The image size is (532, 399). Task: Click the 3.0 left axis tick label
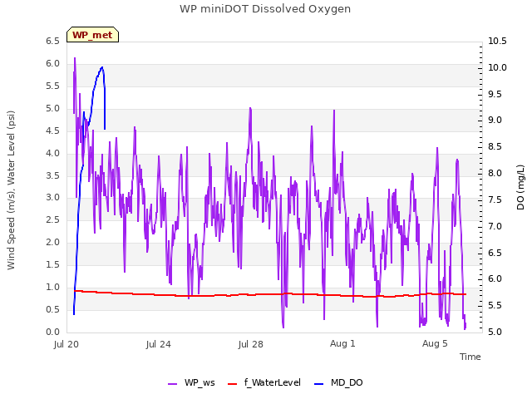click(52, 198)
